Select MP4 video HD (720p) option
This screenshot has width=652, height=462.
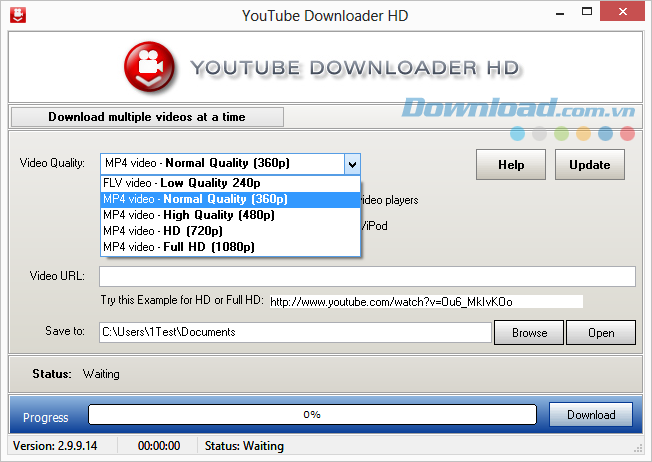point(230,231)
